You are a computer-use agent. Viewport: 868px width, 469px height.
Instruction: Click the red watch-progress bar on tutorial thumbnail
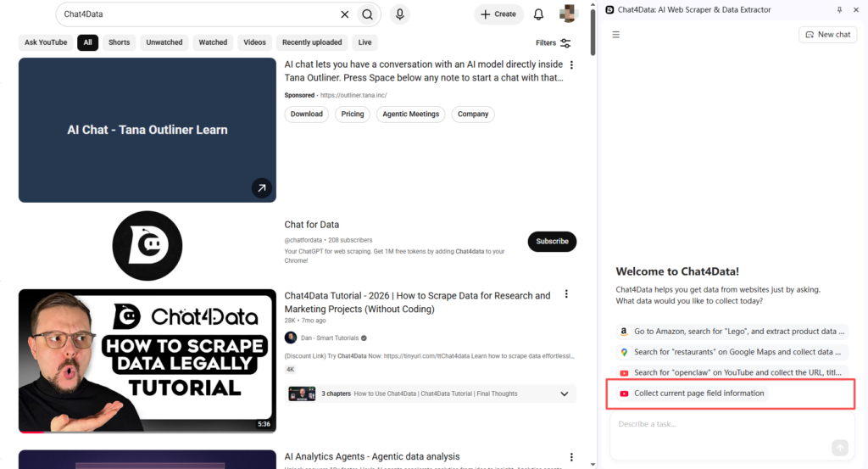(31, 432)
